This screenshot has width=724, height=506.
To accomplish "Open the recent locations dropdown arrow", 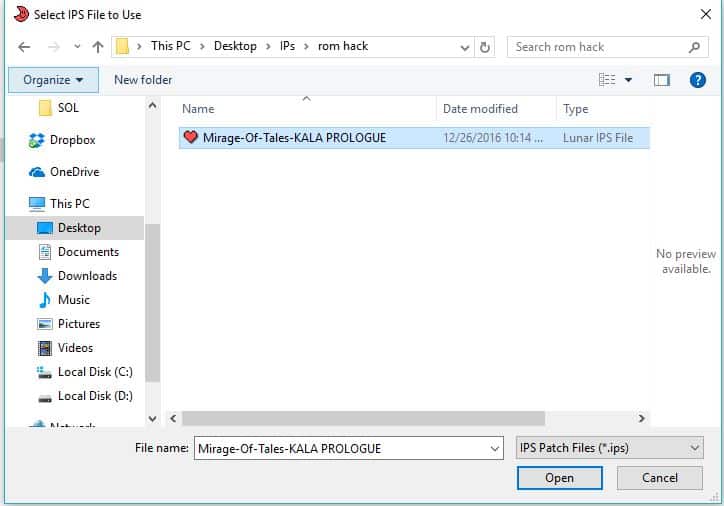I will 77,46.
